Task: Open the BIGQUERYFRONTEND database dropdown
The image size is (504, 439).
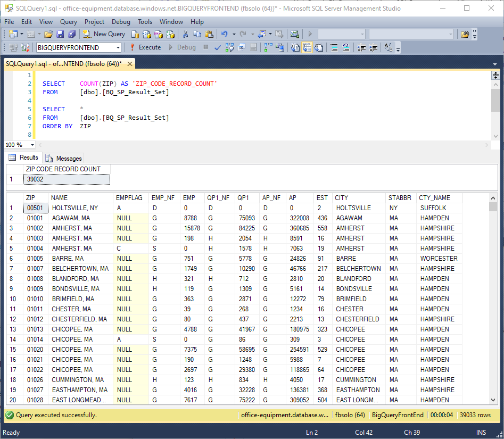Action: 118,47
